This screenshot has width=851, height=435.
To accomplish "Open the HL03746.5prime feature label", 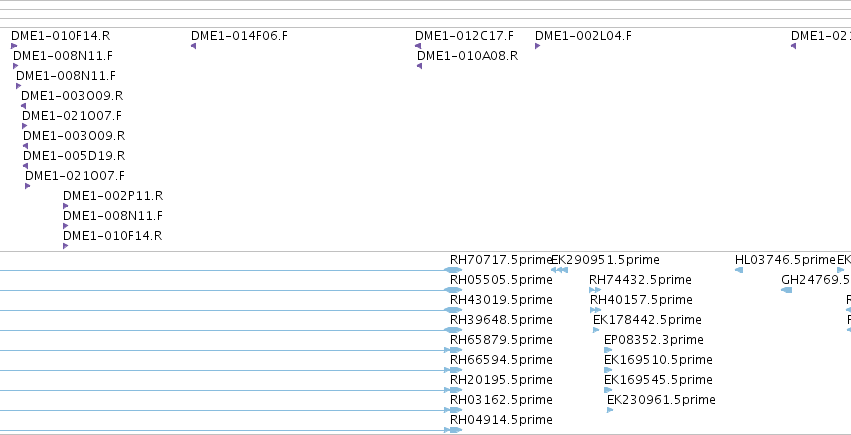I will coord(785,260).
